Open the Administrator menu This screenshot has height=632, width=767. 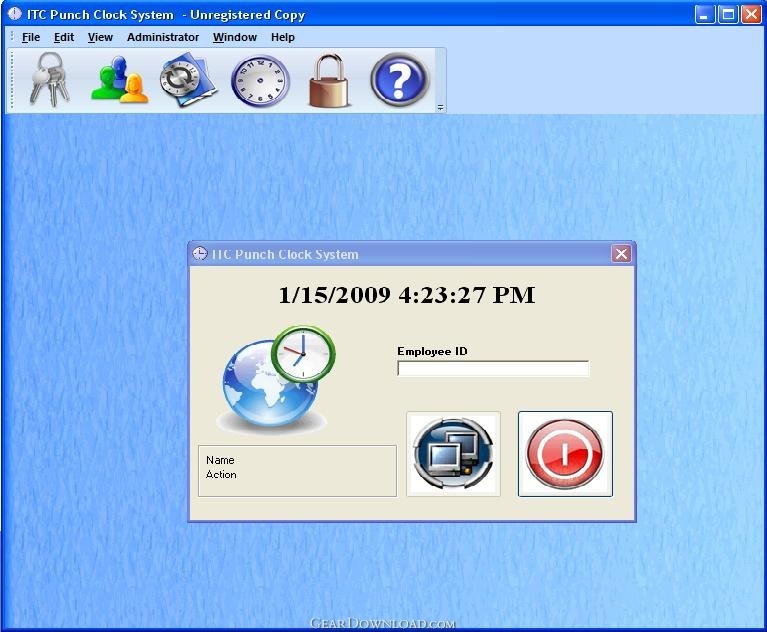point(163,37)
